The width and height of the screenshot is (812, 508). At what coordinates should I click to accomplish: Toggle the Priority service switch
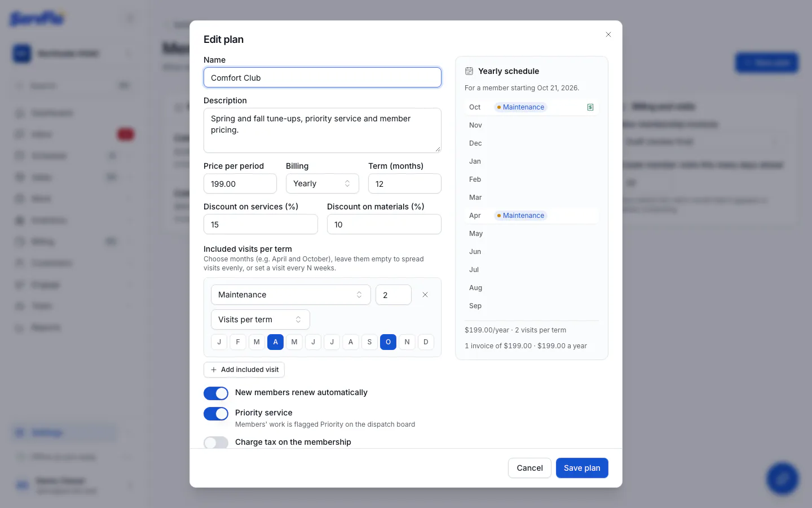point(216,414)
